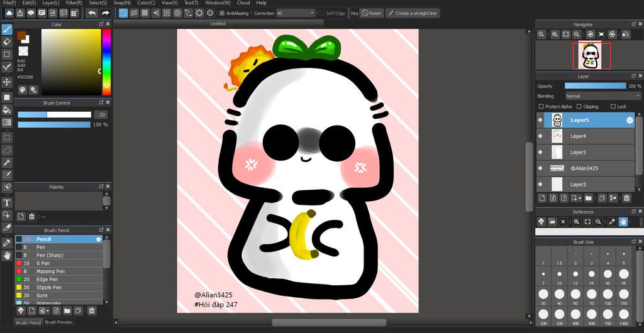This screenshot has width=644, height=333.
Task: Select the Edge Pen brush
Action: 58,279
